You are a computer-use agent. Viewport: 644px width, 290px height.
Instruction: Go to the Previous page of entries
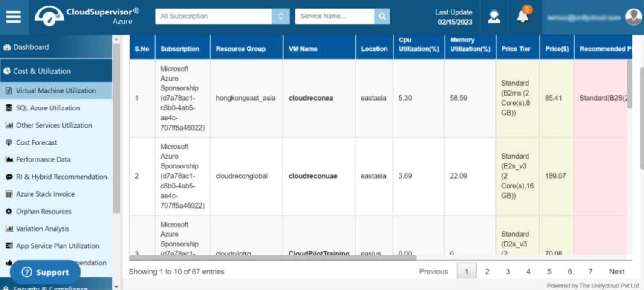[x=433, y=272]
